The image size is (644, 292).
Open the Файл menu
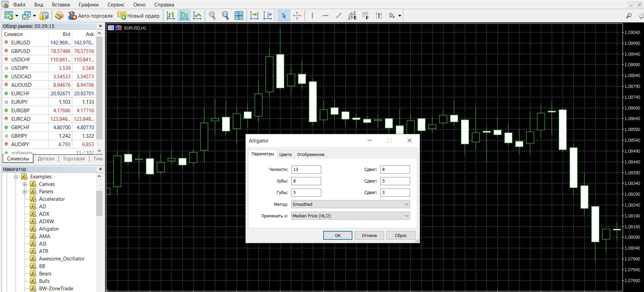(x=19, y=5)
